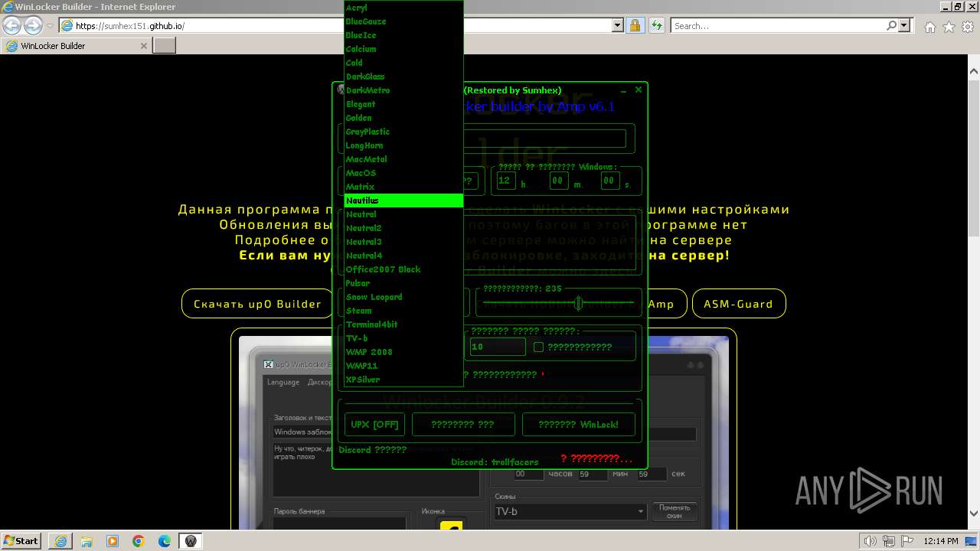Select the BlueIce skin

pos(403,35)
